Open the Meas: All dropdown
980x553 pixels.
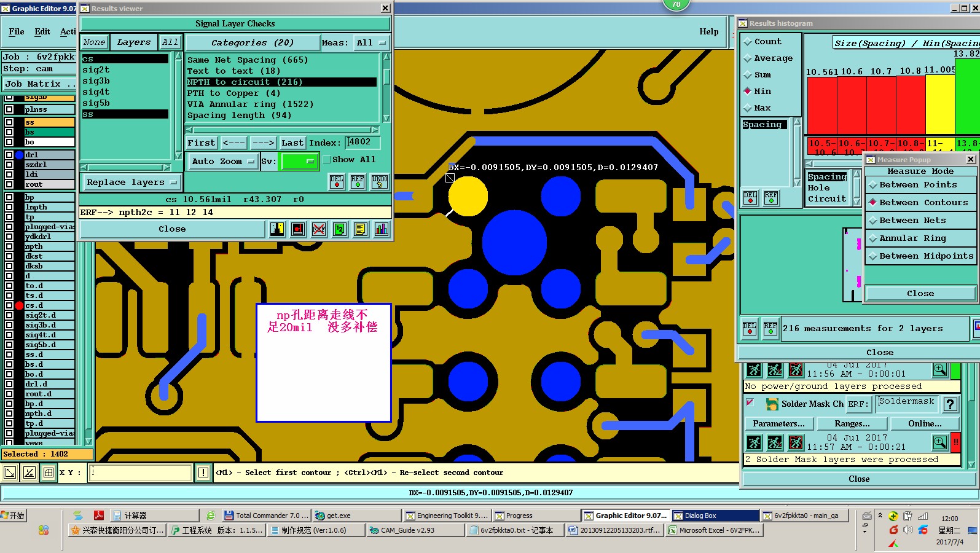click(x=370, y=43)
